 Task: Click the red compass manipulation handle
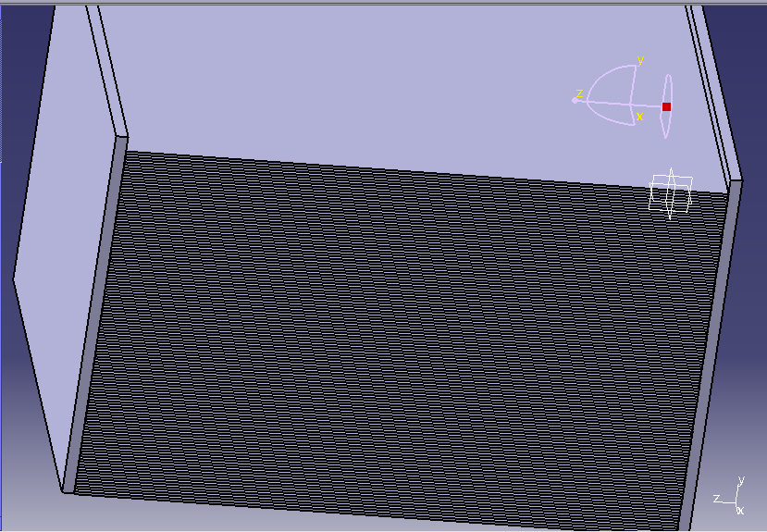666,106
